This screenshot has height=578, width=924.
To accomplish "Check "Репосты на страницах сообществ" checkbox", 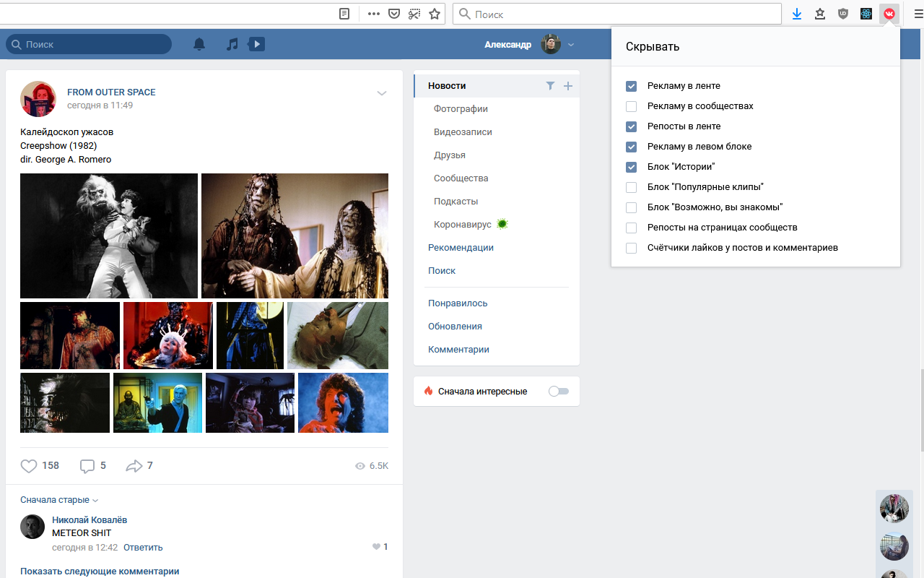I will (632, 228).
